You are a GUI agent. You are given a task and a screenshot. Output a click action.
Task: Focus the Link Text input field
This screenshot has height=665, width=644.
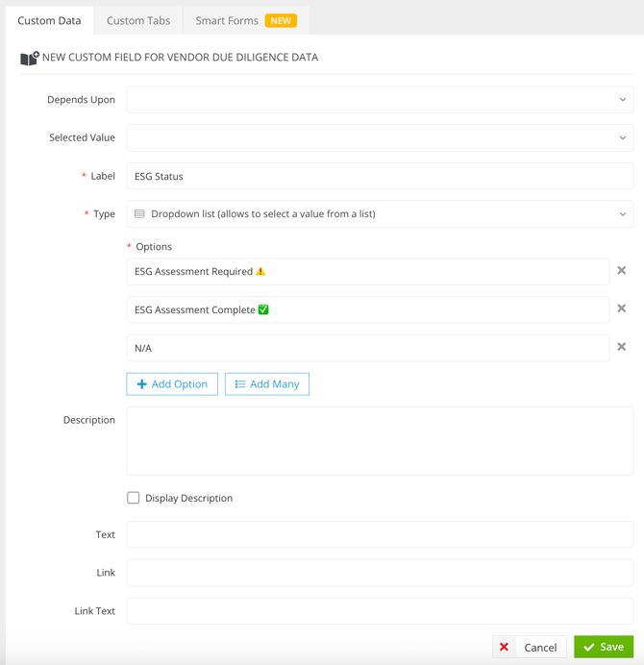pos(380,611)
